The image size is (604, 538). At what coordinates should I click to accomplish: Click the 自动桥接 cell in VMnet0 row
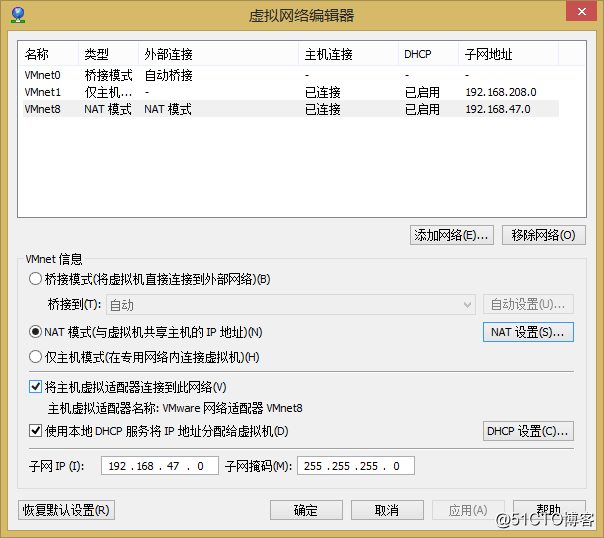[x=168, y=75]
